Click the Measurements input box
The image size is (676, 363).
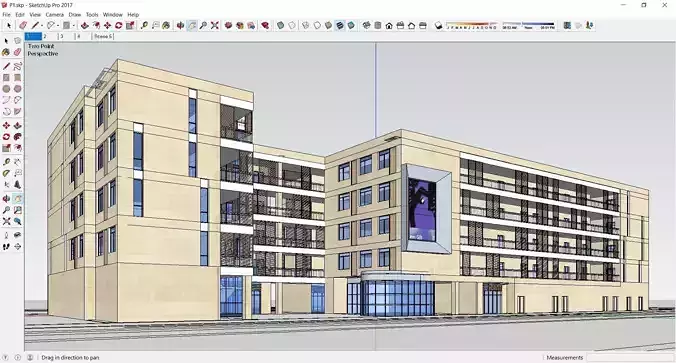pyautogui.click(x=630, y=357)
